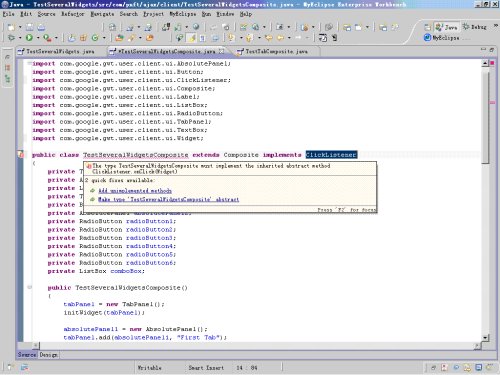This screenshot has height=375, width=500.
Task: Open the Help menu
Action: click(x=246, y=14)
